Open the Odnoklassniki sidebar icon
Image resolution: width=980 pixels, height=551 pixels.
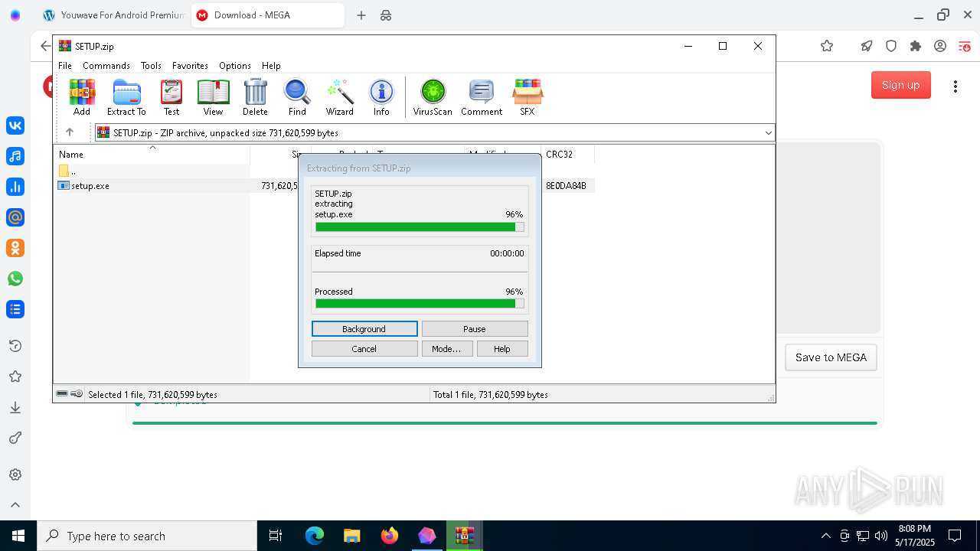tap(15, 248)
